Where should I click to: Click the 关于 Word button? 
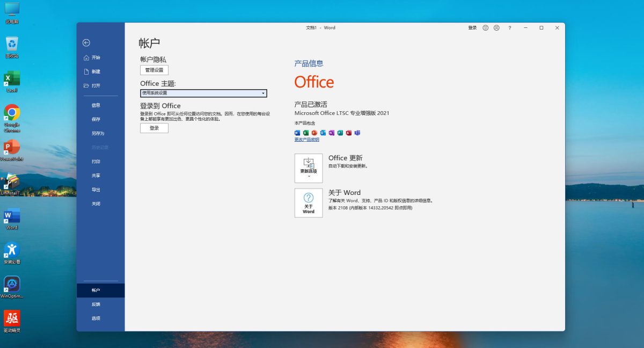pos(309,203)
